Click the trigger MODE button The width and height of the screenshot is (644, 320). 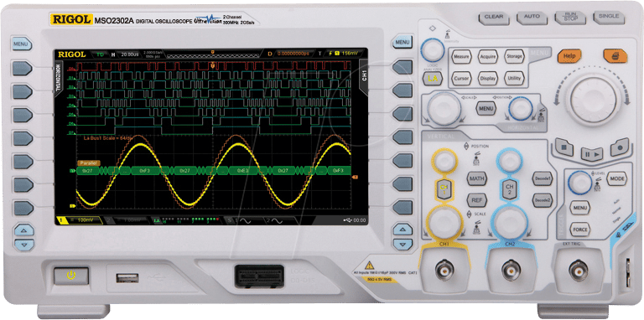click(x=617, y=179)
